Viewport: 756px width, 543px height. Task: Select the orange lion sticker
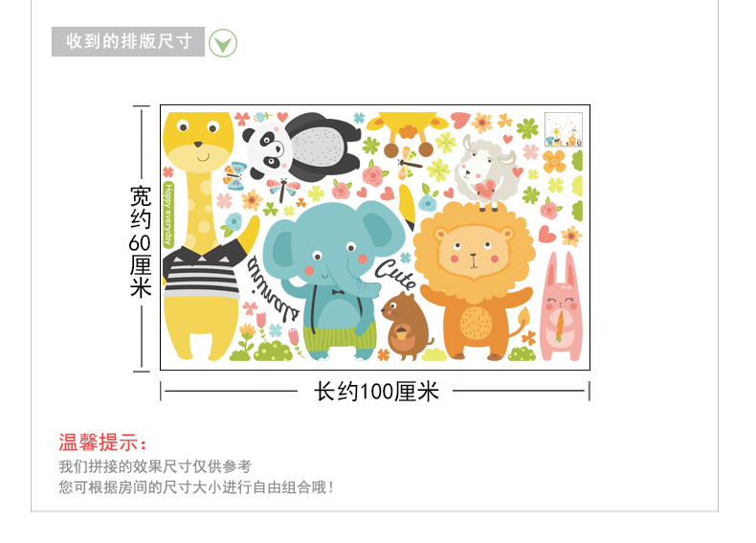[475, 282]
